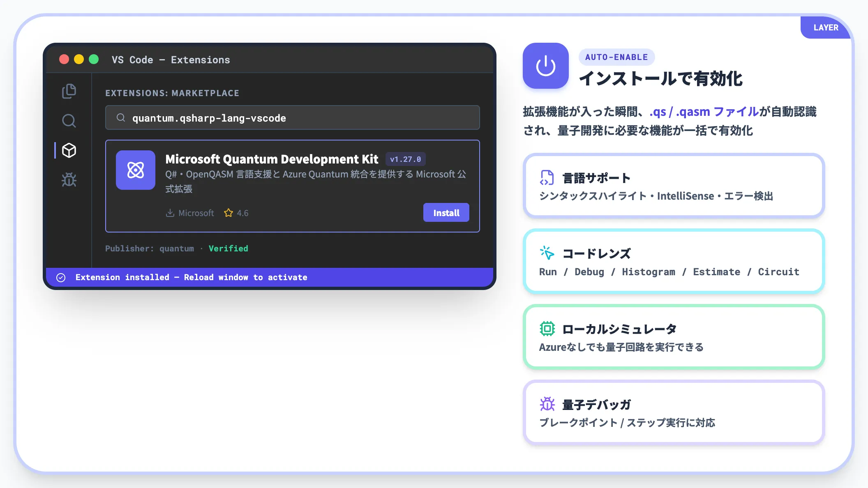Open Microsoft Quantum Development Kit title

[272, 159]
